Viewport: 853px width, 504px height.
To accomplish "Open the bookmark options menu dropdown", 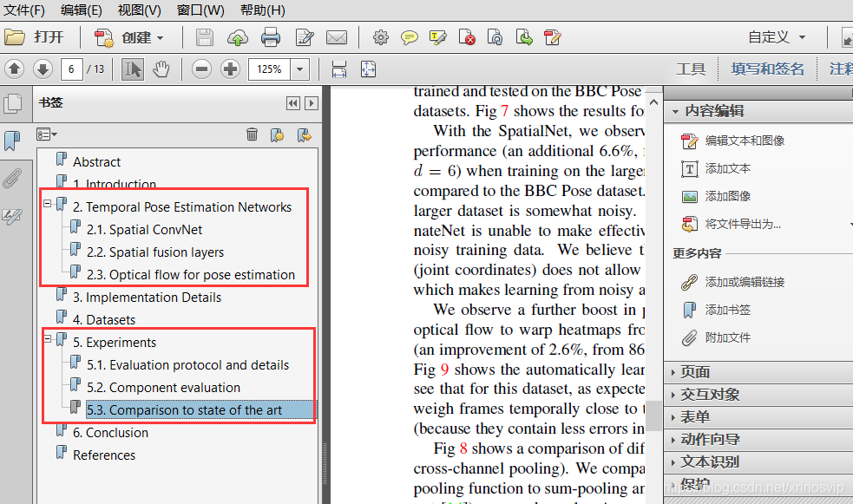I will (47, 134).
